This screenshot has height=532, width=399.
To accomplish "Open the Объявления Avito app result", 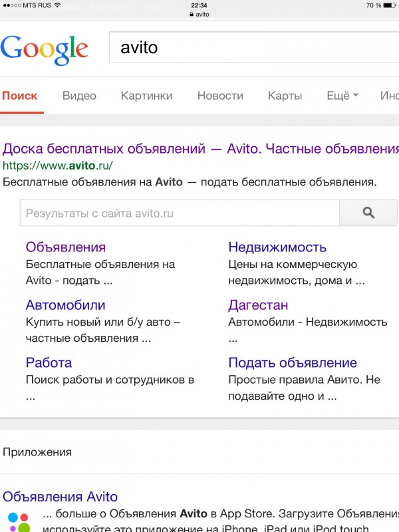I will 60,497.
